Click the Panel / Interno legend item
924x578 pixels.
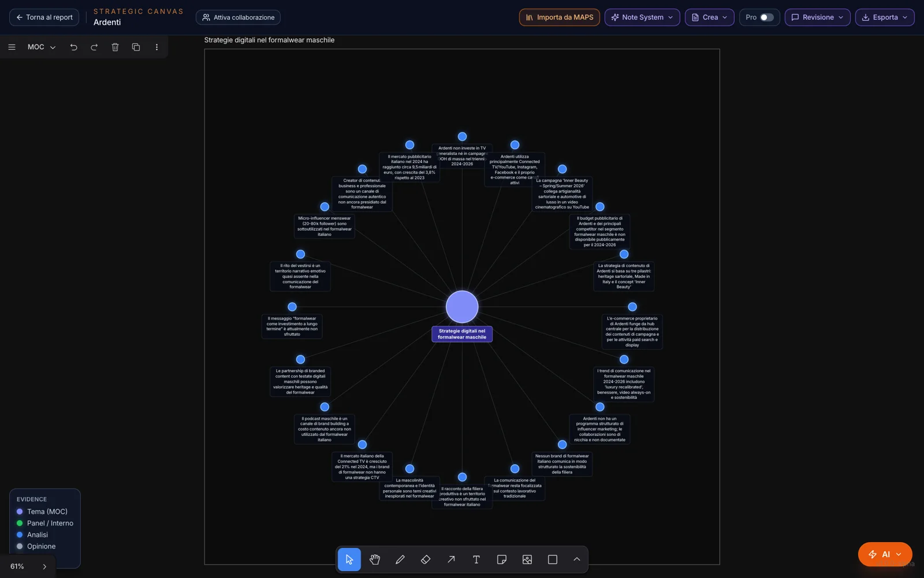[45, 523]
